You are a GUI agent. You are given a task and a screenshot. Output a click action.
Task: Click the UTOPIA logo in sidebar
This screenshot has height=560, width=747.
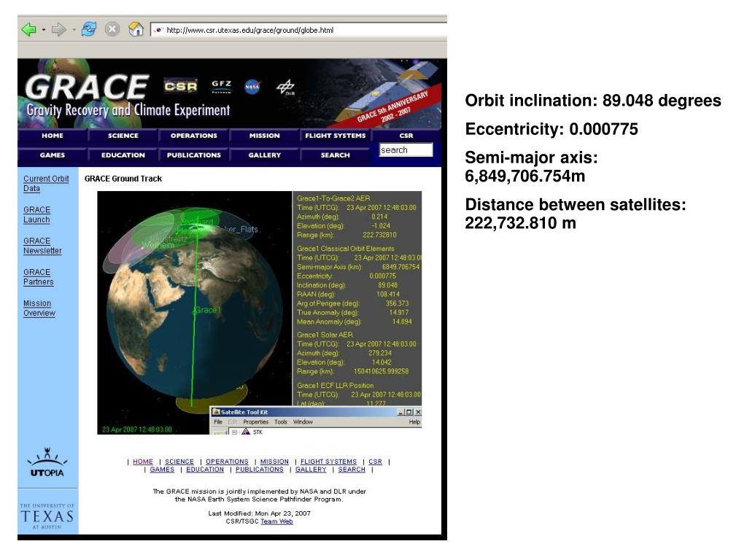tap(47, 463)
